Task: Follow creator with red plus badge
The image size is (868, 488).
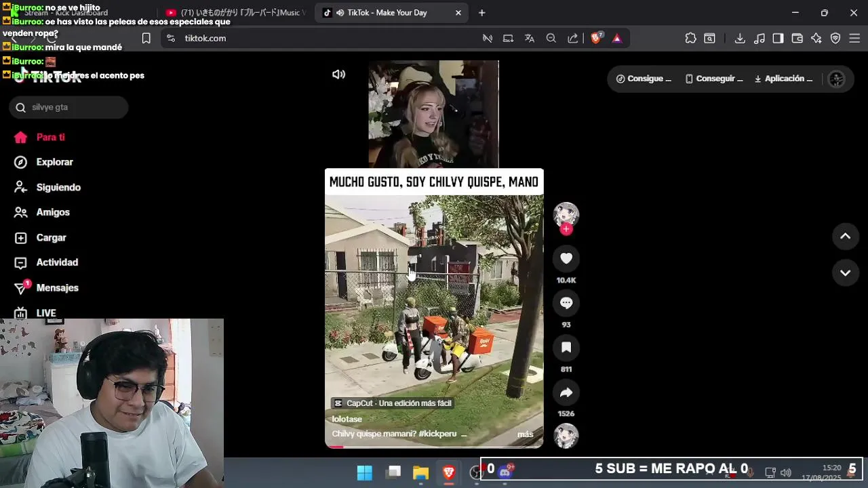Action: pos(566,229)
